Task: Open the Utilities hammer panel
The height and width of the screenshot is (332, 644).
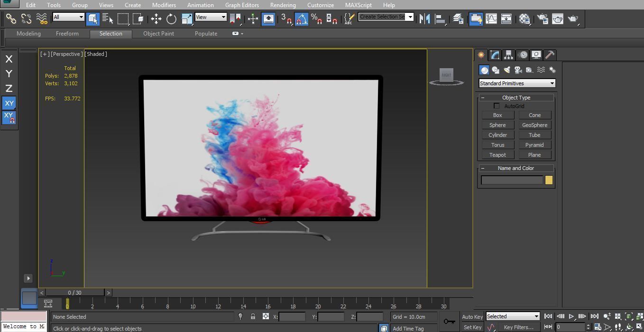Action: 550,55
